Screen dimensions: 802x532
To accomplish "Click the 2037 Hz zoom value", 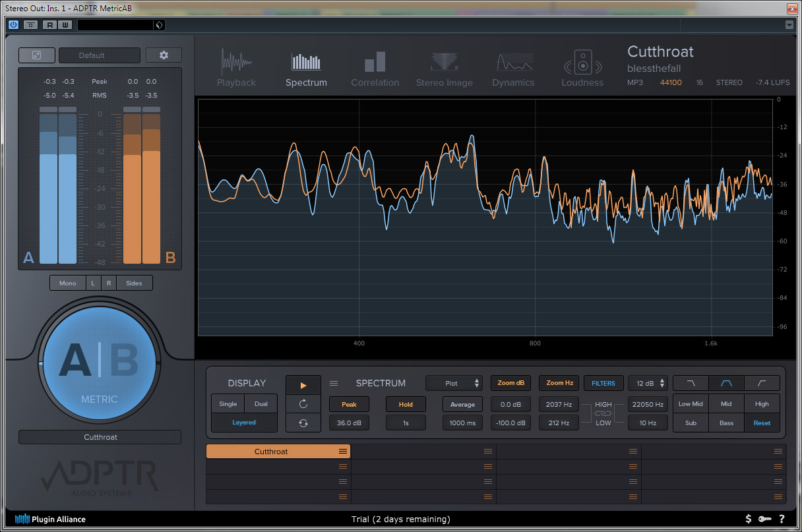I will point(559,404).
